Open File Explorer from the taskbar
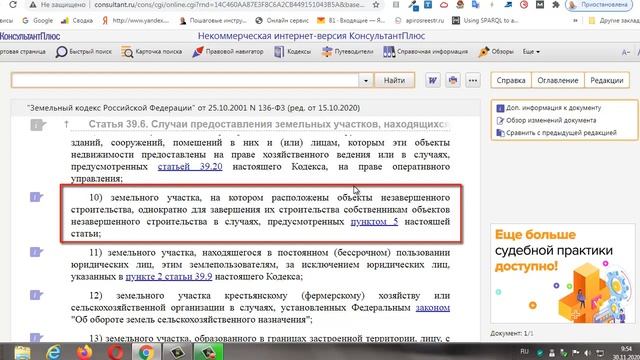The width and height of the screenshot is (640, 360). pos(22,352)
